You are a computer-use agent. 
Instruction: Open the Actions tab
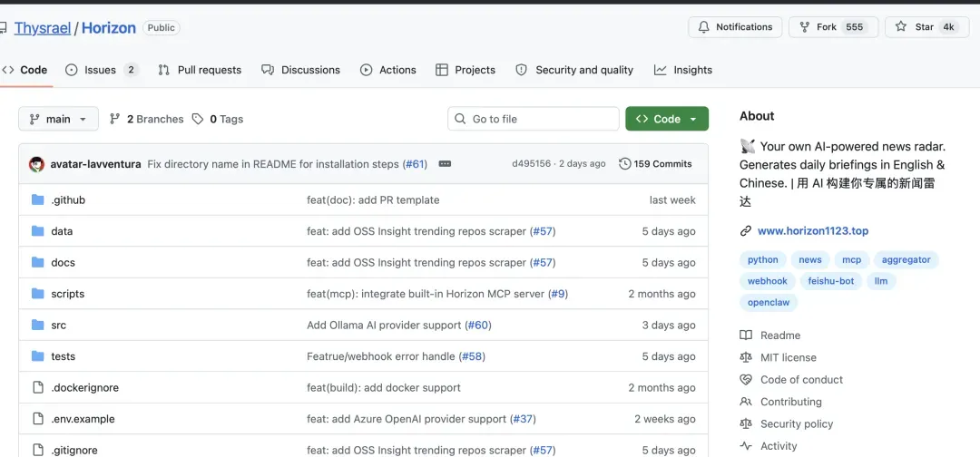point(388,70)
